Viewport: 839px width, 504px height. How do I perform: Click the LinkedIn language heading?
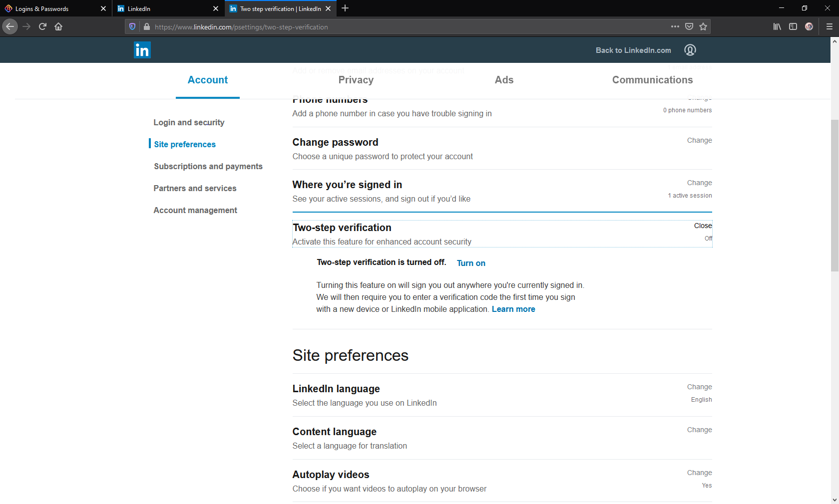click(x=336, y=389)
